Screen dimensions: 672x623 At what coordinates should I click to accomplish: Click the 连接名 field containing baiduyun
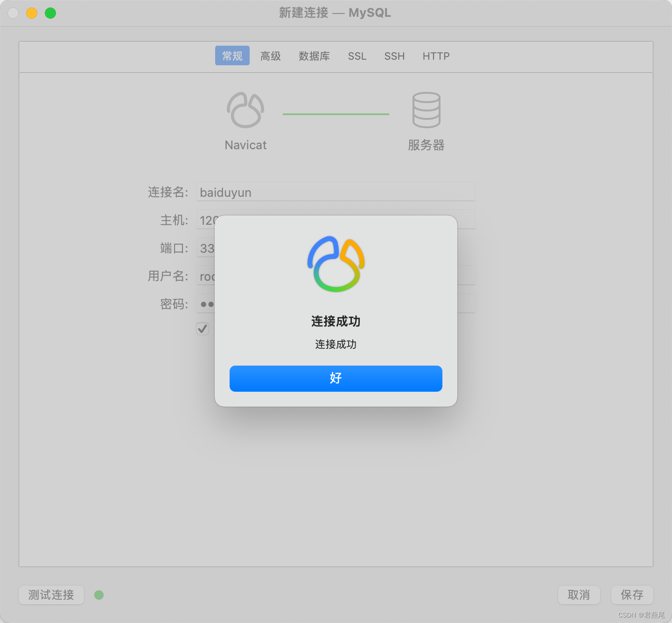(336, 192)
